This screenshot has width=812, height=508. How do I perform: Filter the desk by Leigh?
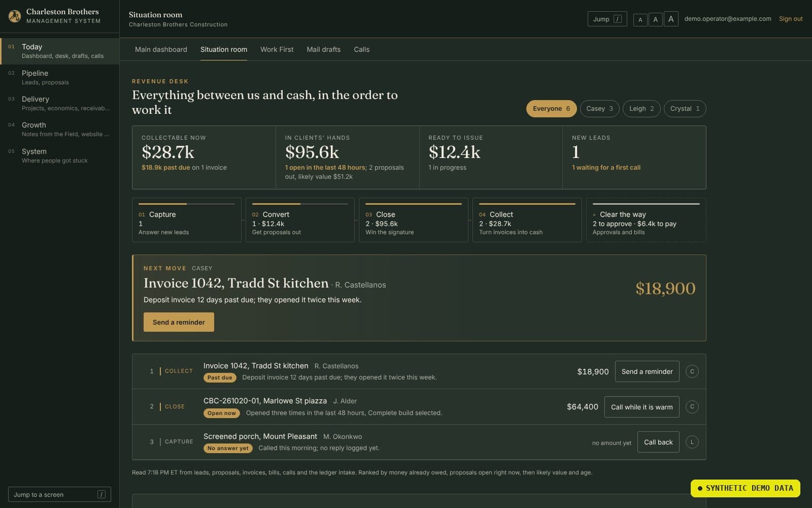tap(641, 109)
